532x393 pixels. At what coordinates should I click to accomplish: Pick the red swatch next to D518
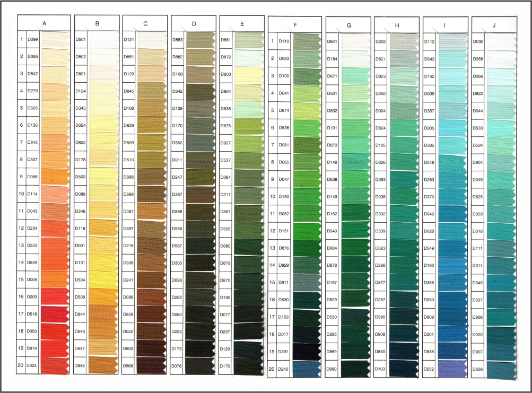(x=55, y=314)
